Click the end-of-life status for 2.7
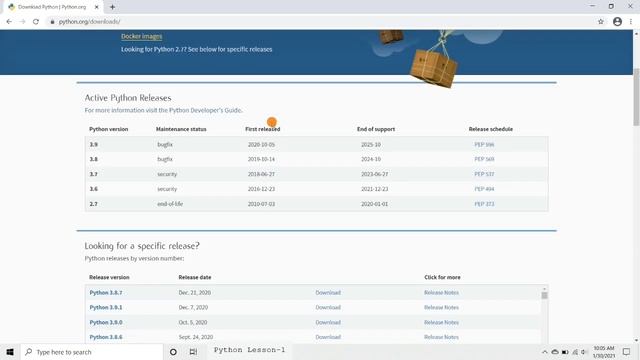The height and width of the screenshot is (360, 640). pos(170,204)
